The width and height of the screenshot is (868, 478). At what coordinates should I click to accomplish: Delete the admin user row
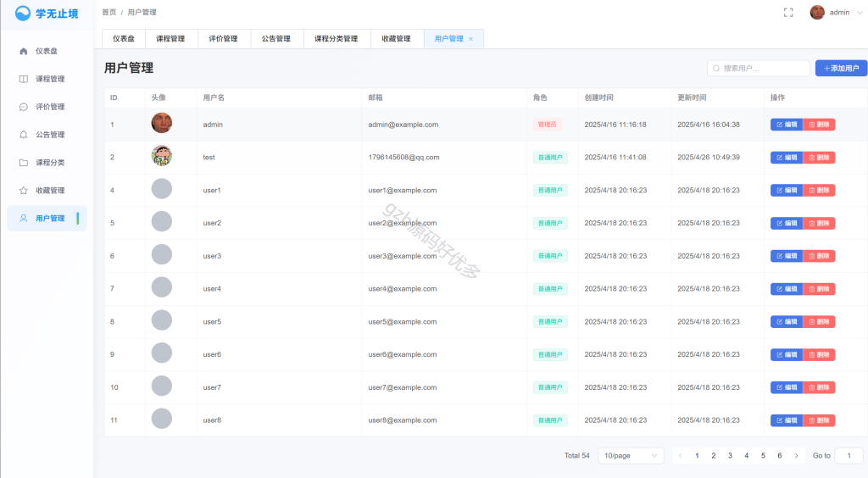[x=819, y=125]
